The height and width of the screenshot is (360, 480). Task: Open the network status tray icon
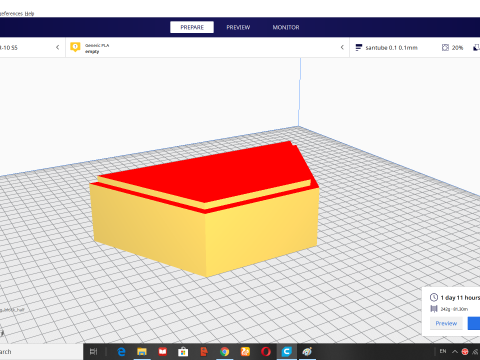476,351
